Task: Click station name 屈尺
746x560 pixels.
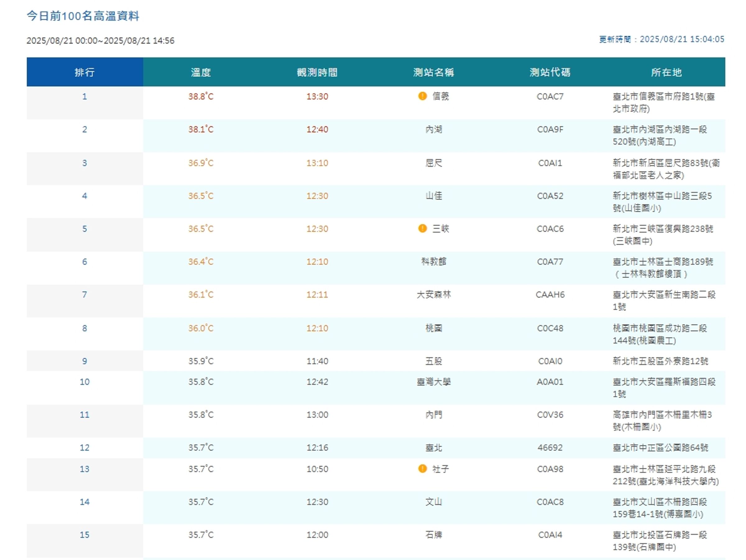Action: (434, 163)
